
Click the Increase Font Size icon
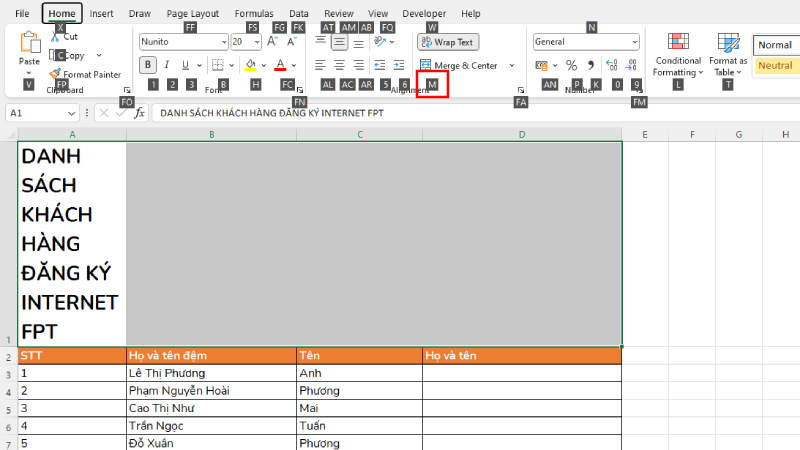click(x=272, y=42)
